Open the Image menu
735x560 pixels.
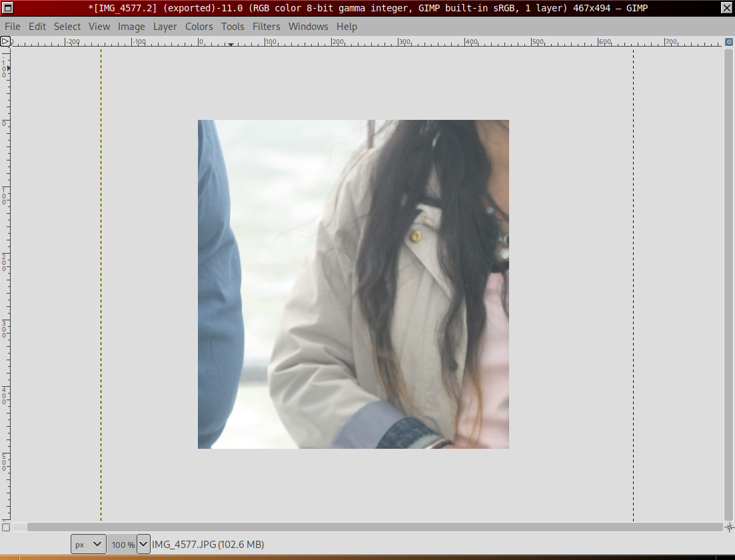point(131,27)
